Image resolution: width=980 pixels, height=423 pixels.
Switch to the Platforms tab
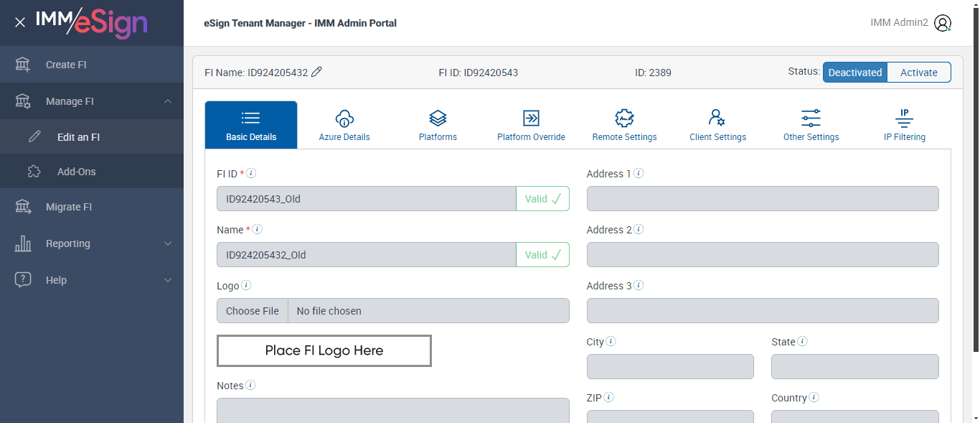[438, 125]
